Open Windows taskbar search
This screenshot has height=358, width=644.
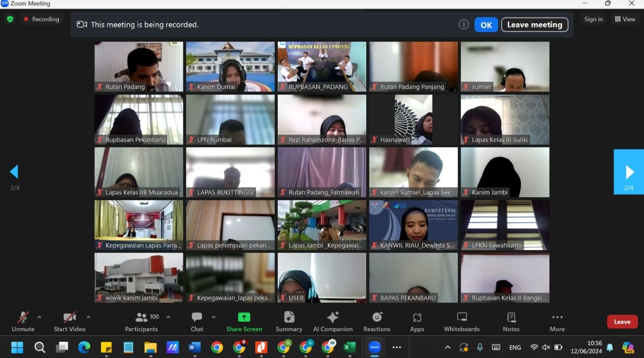(x=39, y=347)
